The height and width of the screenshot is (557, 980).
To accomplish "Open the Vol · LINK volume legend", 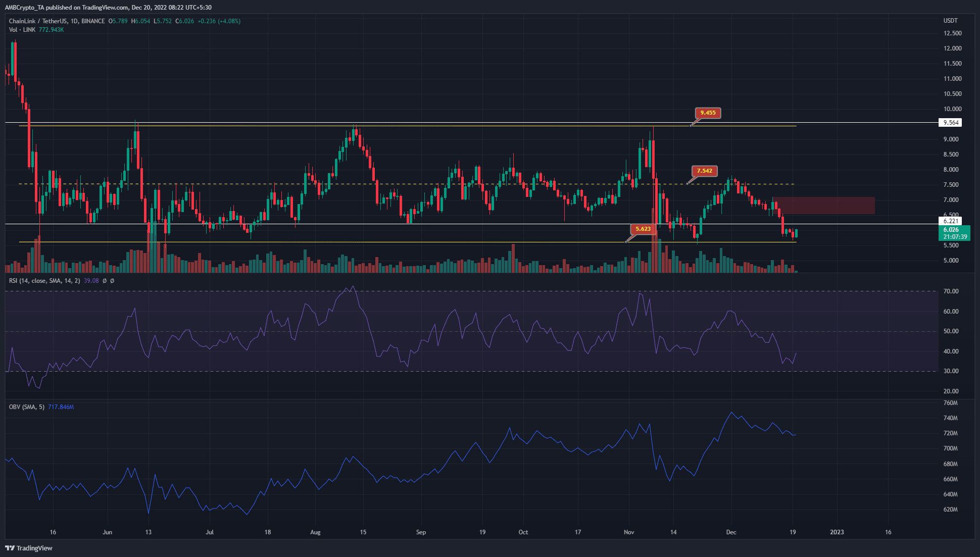I will 22,30.
